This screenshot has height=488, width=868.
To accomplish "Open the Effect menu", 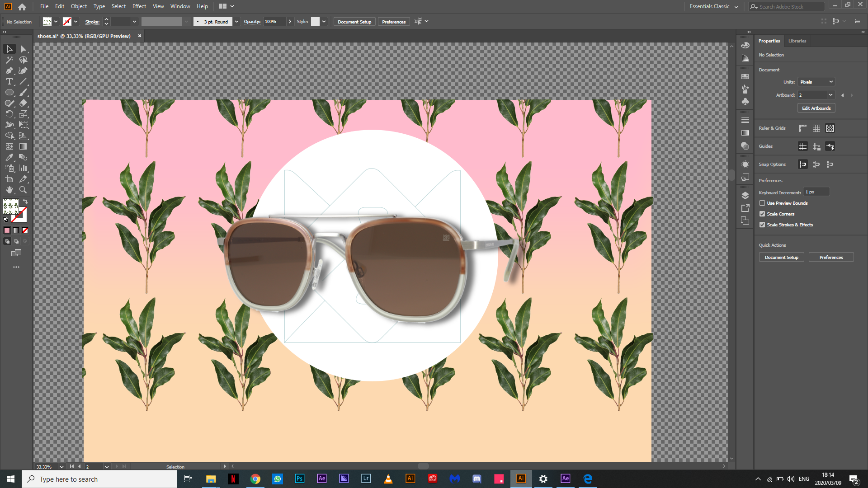I will tap(139, 6).
